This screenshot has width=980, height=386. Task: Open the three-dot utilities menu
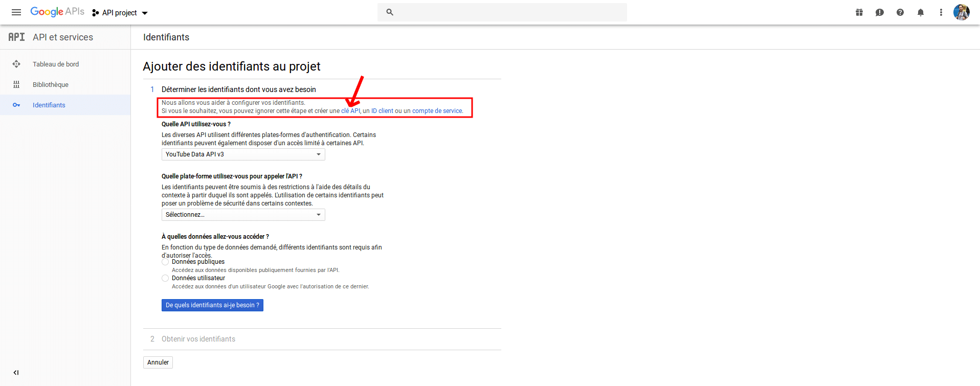(941, 12)
